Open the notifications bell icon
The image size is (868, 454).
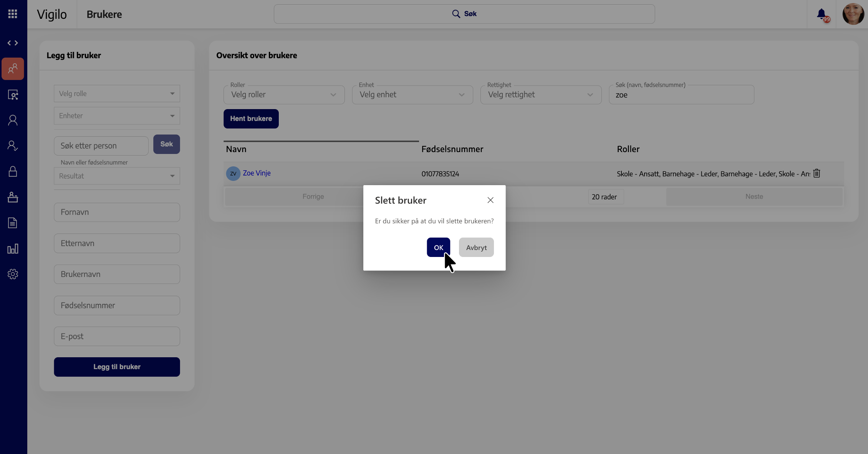tap(822, 15)
